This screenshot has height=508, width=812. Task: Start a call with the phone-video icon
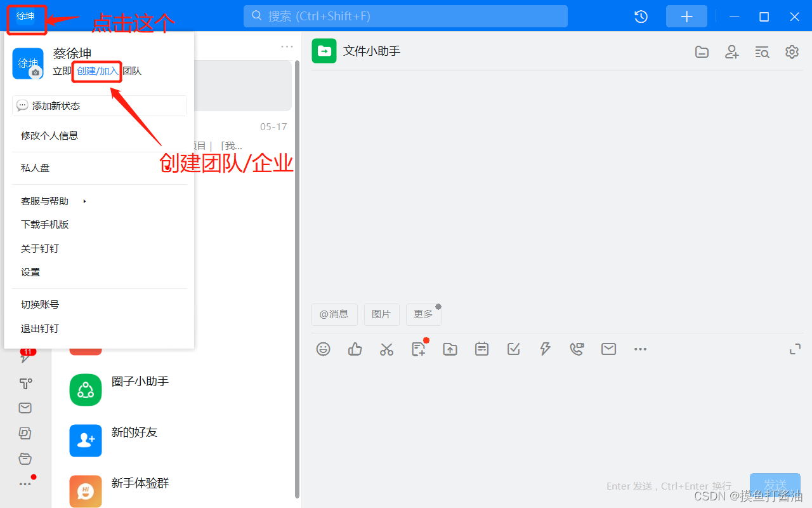(x=577, y=349)
